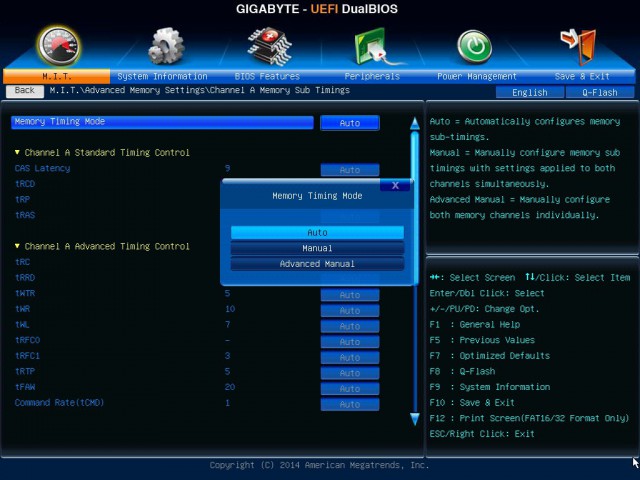640x480 pixels.
Task: Click the BIOS Features chip icon
Action: pyautogui.click(x=270, y=46)
